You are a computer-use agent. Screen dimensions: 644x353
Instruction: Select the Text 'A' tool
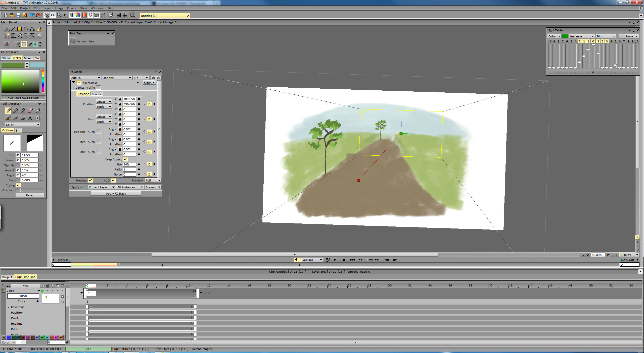click(x=30, y=118)
